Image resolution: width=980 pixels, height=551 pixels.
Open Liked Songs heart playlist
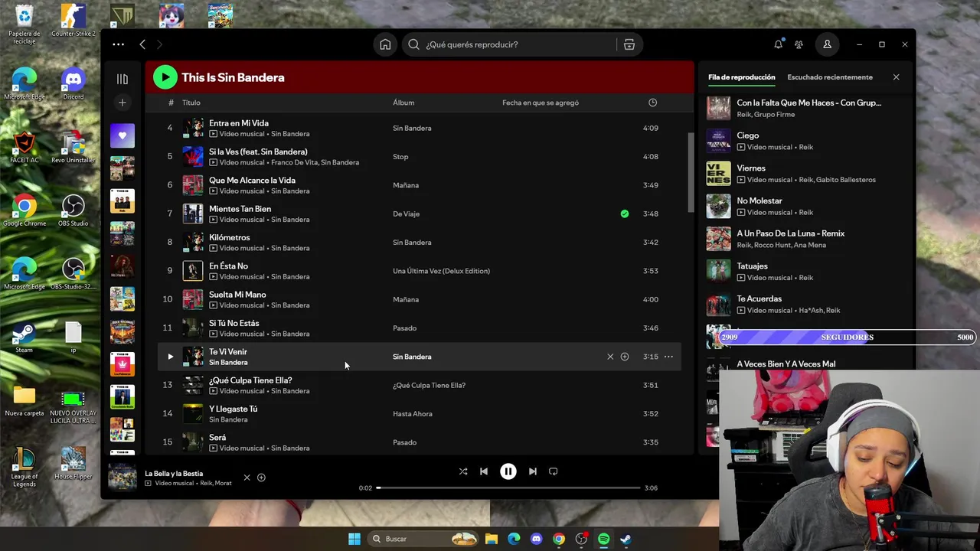click(122, 135)
